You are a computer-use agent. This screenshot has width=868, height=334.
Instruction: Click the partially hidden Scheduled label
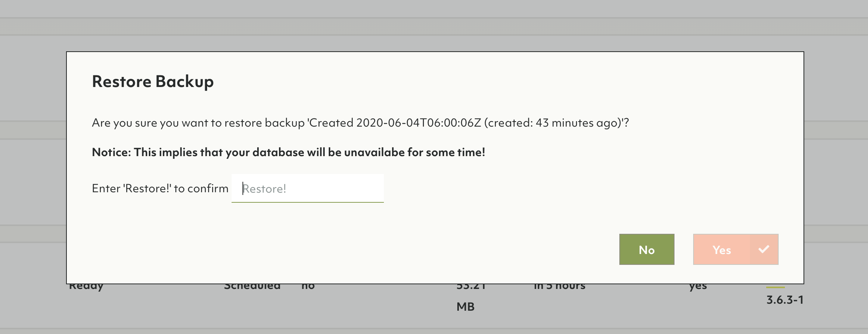252,287
